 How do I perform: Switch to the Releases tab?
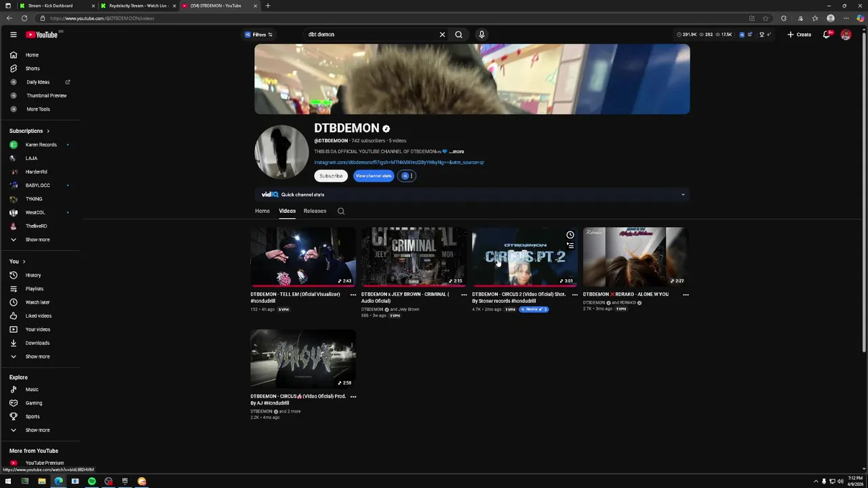coord(315,211)
